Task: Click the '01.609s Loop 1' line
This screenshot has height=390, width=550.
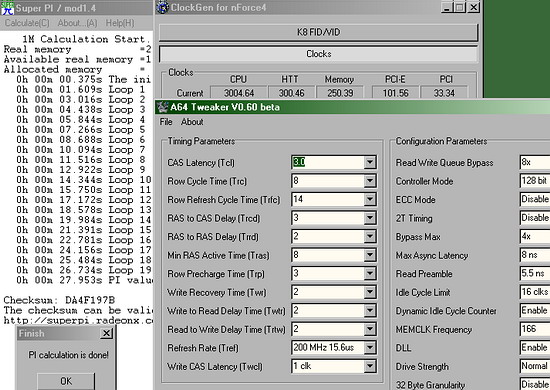Action: (x=80, y=89)
